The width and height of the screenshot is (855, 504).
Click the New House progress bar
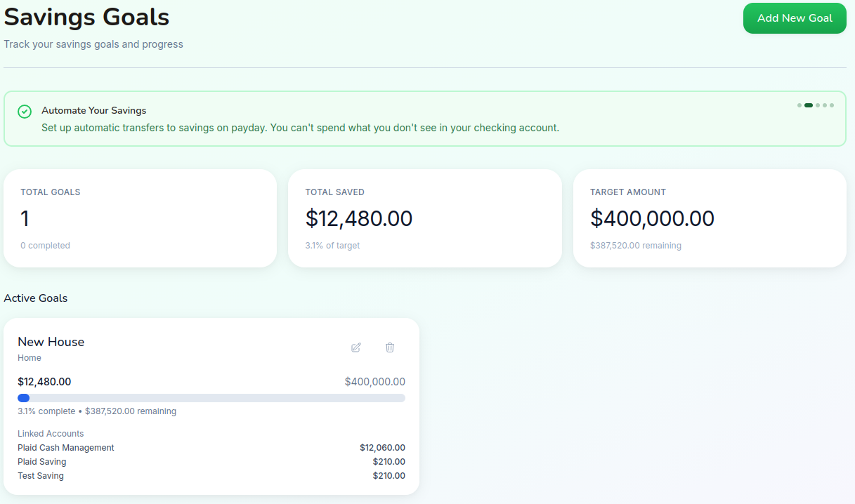pos(211,397)
